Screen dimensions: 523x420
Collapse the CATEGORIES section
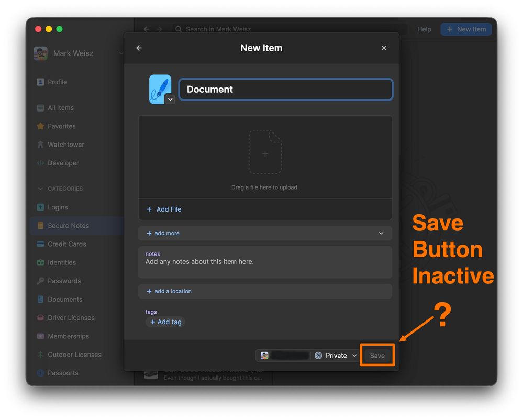41,189
